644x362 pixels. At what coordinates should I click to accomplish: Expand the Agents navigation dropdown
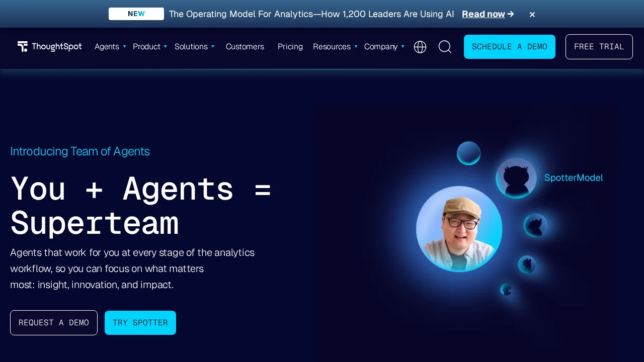pos(125,47)
